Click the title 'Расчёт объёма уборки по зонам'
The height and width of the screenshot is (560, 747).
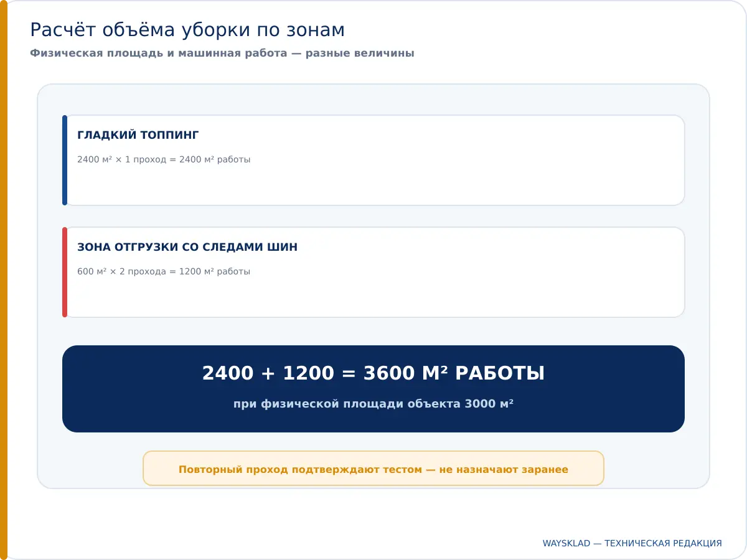click(x=187, y=30)
